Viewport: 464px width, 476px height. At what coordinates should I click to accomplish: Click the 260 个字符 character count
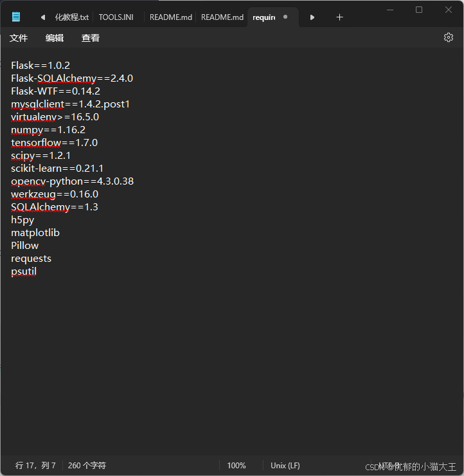pyautogui.click(x=87, y=465)
